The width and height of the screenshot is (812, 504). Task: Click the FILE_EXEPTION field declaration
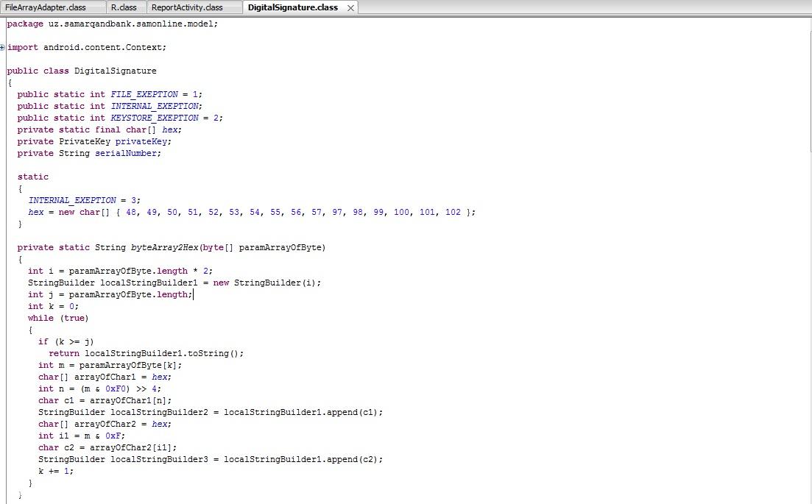144,94
